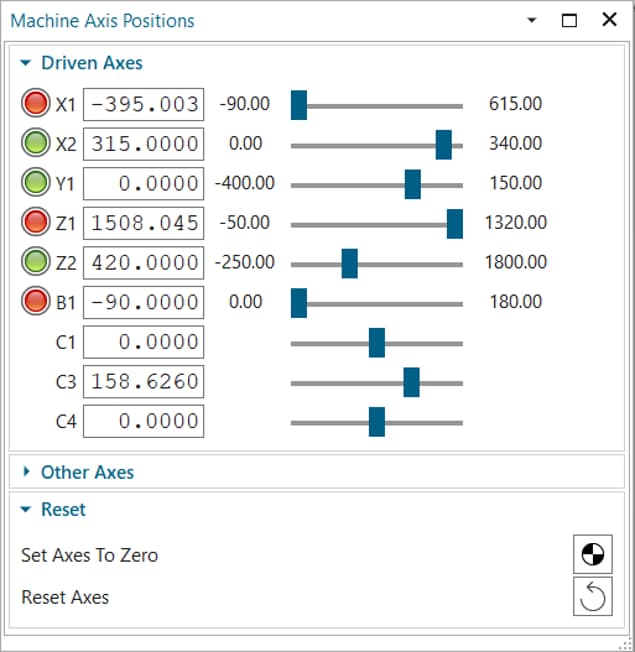Click the Reset Axes label
635x652 pixels.
point(65,597)
